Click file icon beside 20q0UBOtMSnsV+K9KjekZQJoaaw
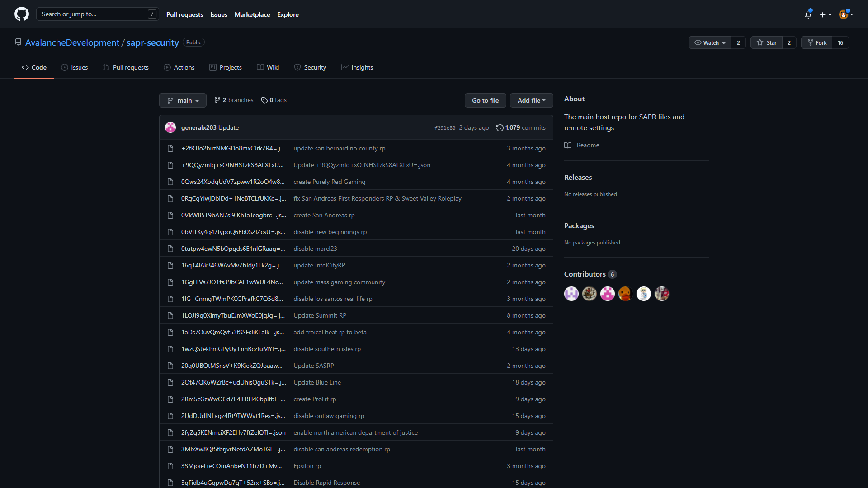 click(170, 366)
